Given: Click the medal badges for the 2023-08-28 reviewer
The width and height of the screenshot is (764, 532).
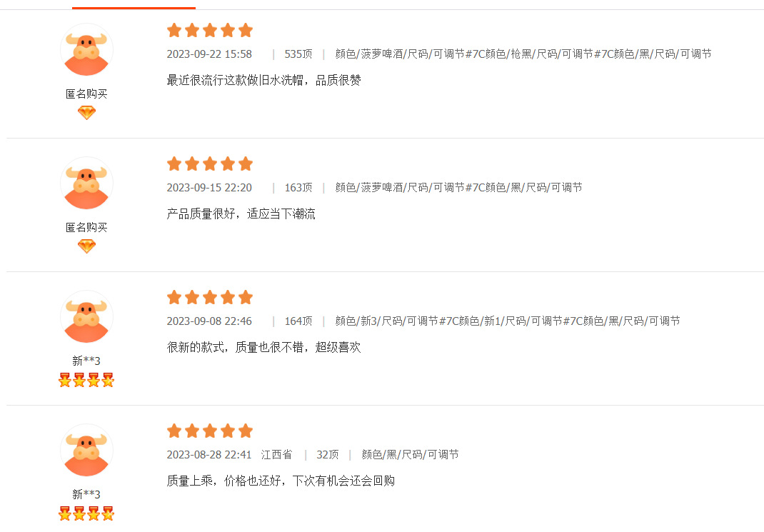Looking at the screenshot, I should 86,513.
